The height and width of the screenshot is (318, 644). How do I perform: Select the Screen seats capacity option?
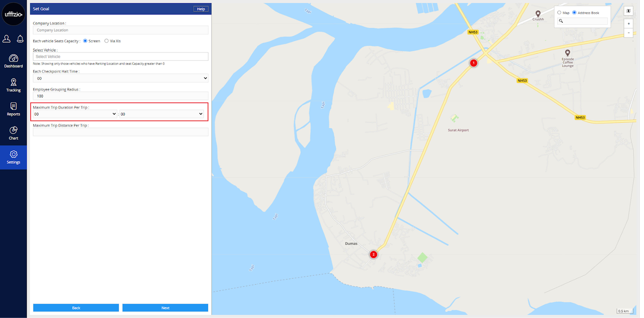click(85, 41)
